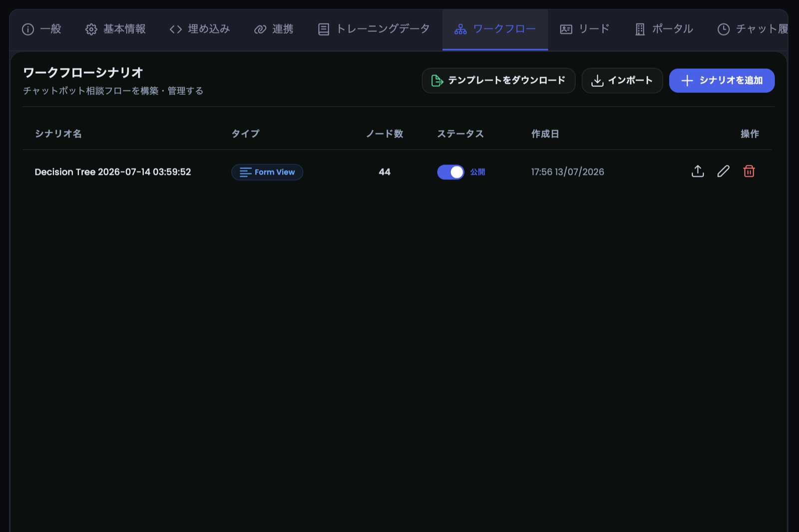Switch to the 基本情報 tab
Viewport: 799px width, 532px height.
click(x=115, y=29)
